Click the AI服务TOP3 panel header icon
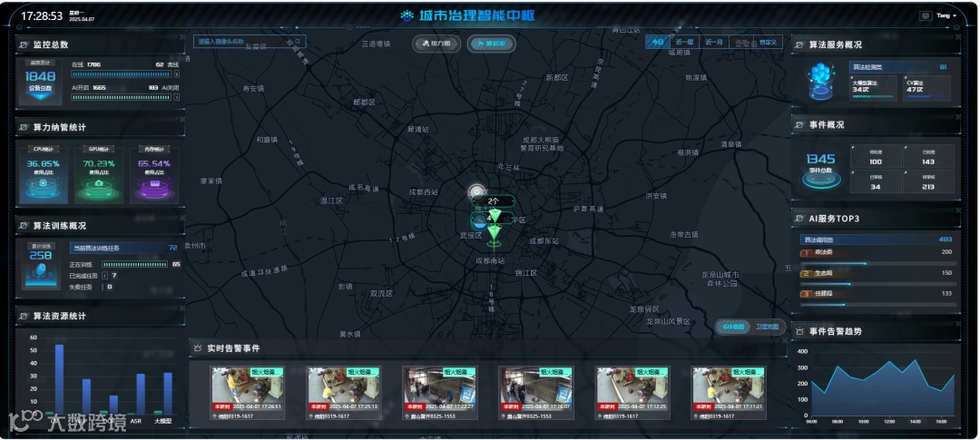This screenshot has height=440, width=980. 800,219
